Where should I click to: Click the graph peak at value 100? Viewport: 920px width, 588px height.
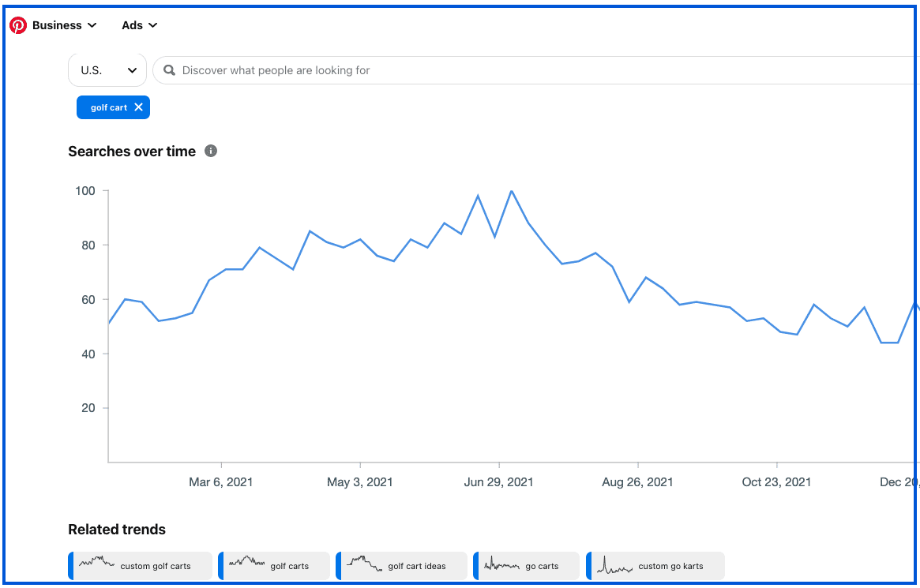point(512,190)
